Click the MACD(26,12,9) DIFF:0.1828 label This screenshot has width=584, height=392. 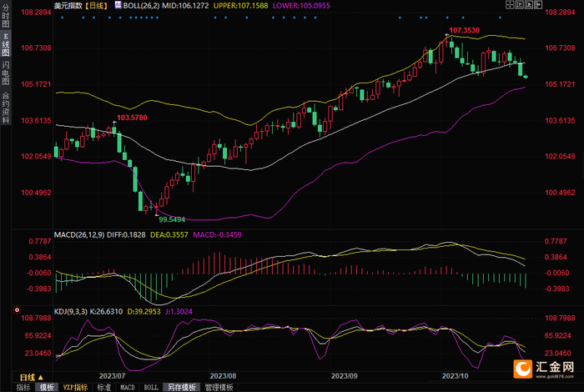[100, 235]
